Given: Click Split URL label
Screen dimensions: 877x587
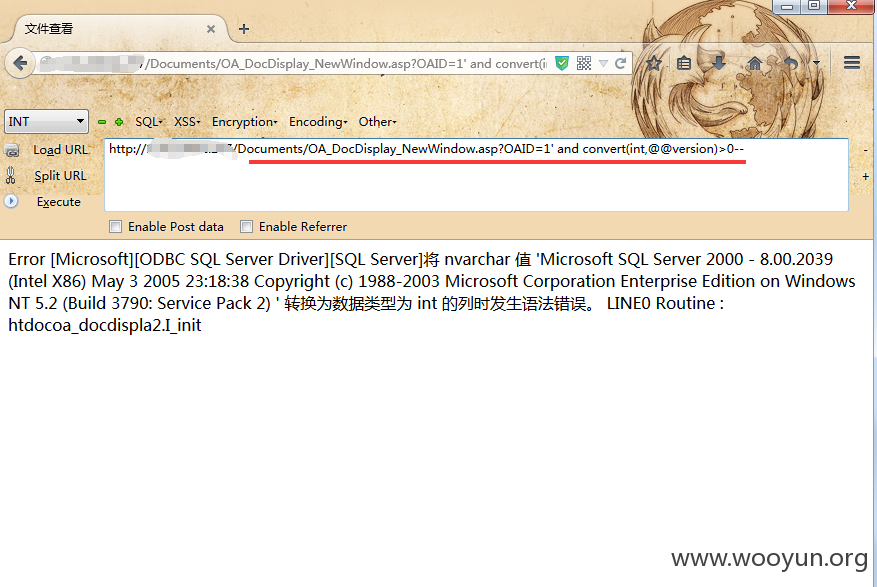Looking at the screenshot, I should [x=60, y=176].
